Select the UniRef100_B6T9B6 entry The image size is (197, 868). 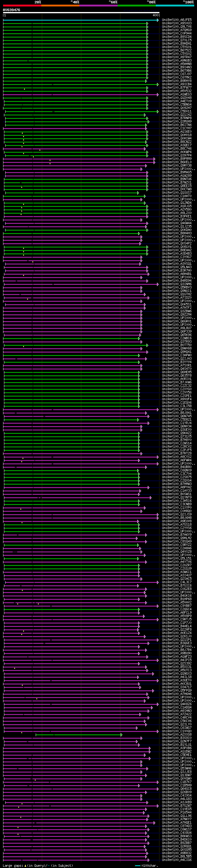(177, 71)
